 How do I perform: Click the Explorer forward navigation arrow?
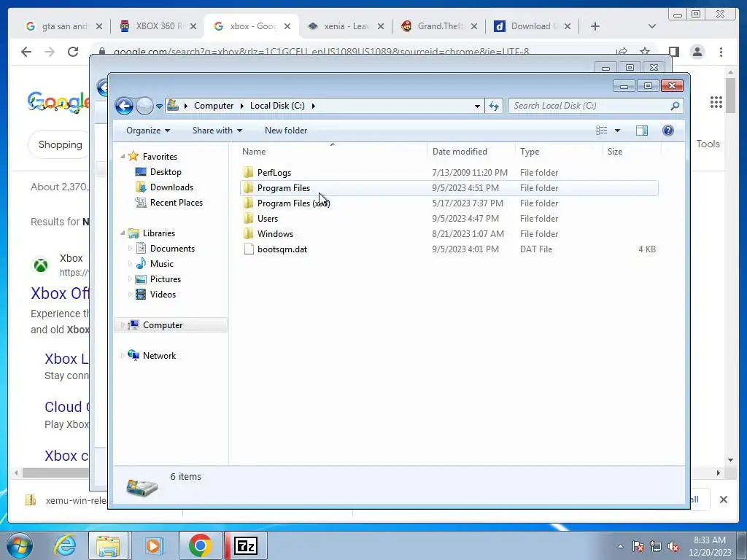[144, 106]
